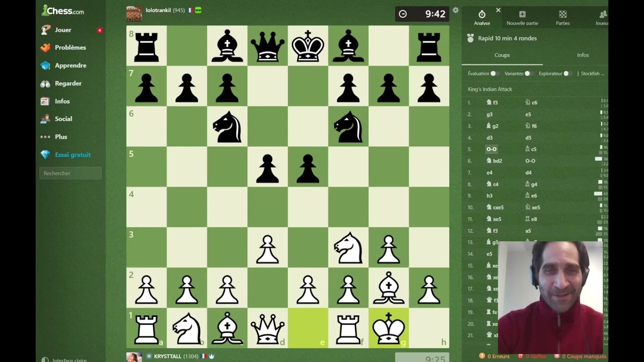Click the Erreurs question-mark icon
The image size is (644, 362).
click(482, 356)
